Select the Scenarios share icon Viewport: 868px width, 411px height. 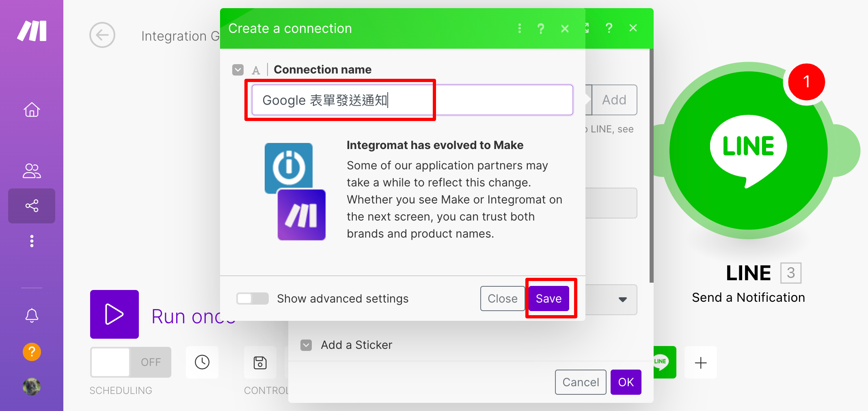32,206
